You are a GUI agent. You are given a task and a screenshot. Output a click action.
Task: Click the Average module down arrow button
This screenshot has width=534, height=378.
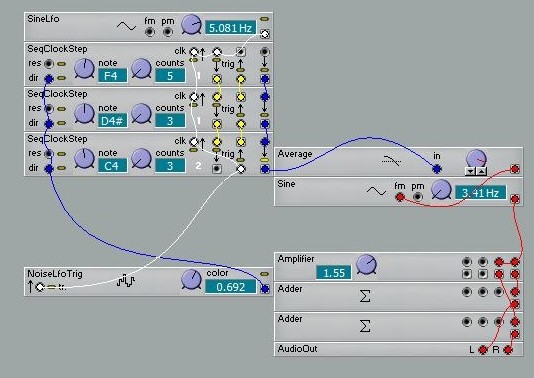(x=470, y=172)
